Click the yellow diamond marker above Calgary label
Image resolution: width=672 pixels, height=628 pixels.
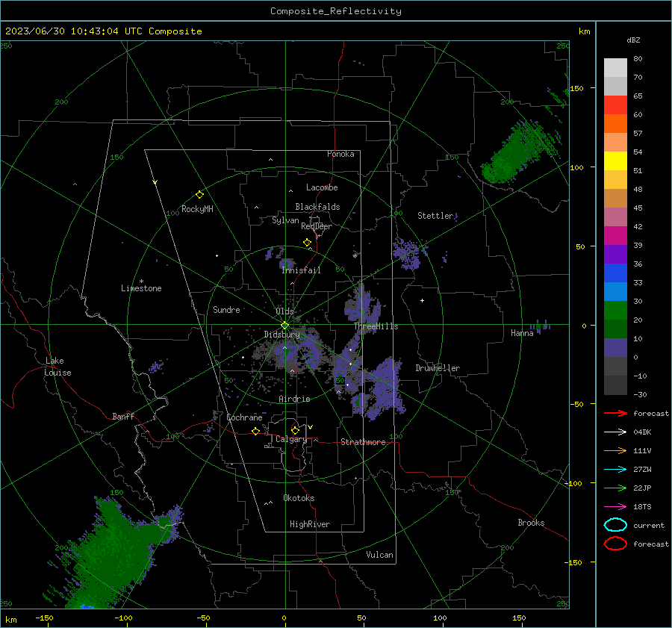(295, 430)
